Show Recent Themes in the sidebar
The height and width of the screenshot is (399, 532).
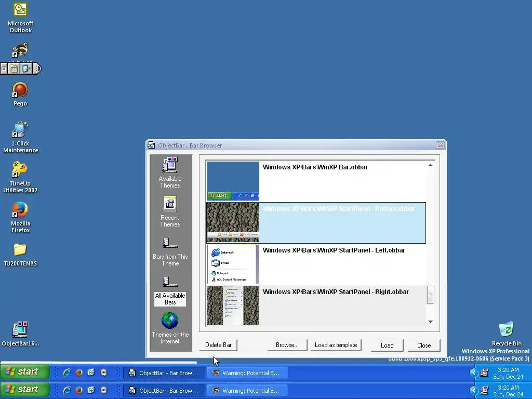[170, 212]
